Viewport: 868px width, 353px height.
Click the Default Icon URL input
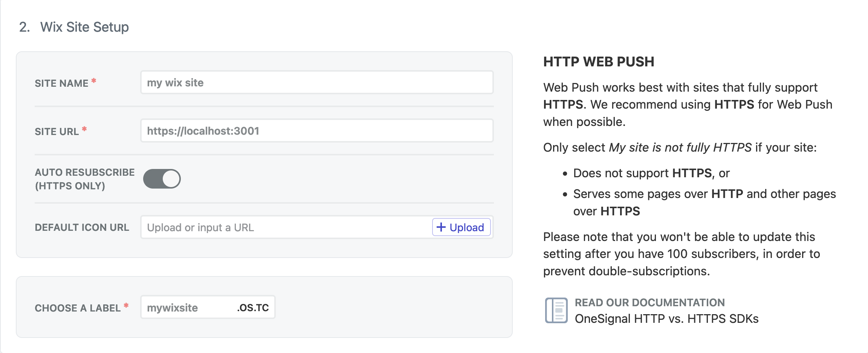pos(286,227)
